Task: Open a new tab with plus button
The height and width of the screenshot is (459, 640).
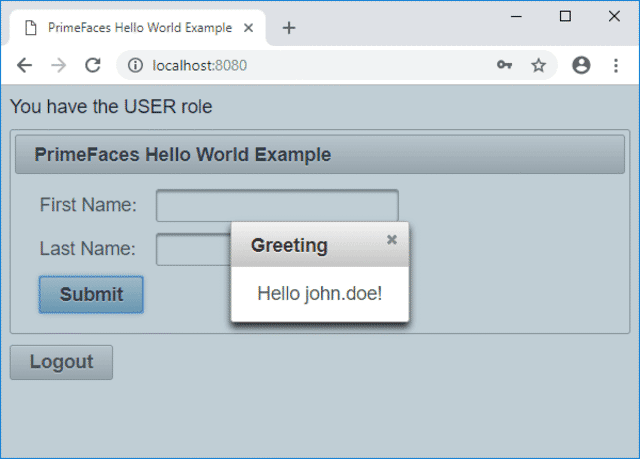Action: (289, 28)
